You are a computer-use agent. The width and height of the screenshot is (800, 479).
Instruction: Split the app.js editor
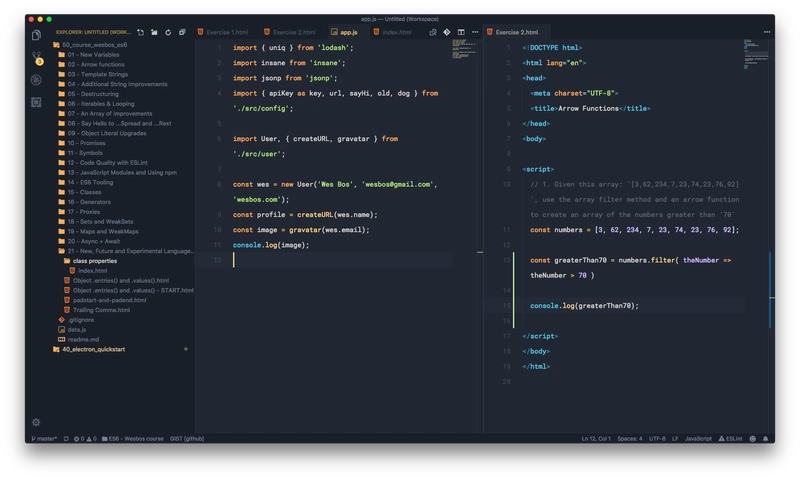(x=461, y=32)
